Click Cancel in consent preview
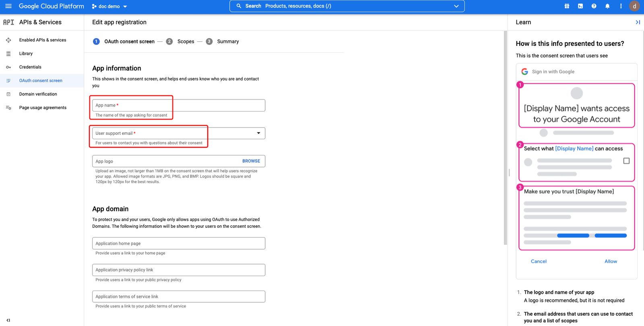 coord(539,261)
